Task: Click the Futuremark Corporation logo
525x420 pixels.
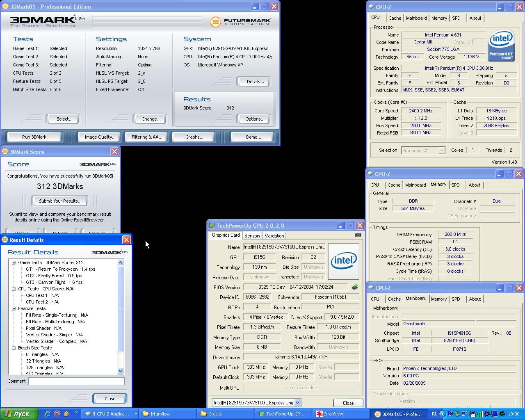Action: click(x=241, y=21)
